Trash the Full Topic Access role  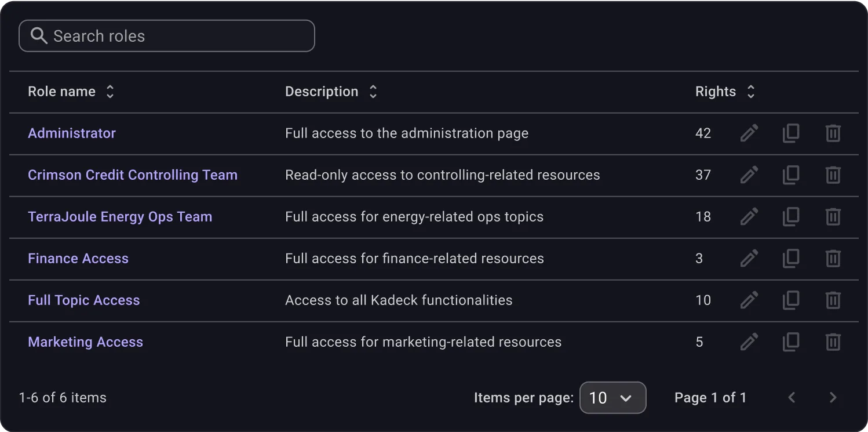point(833,300)
